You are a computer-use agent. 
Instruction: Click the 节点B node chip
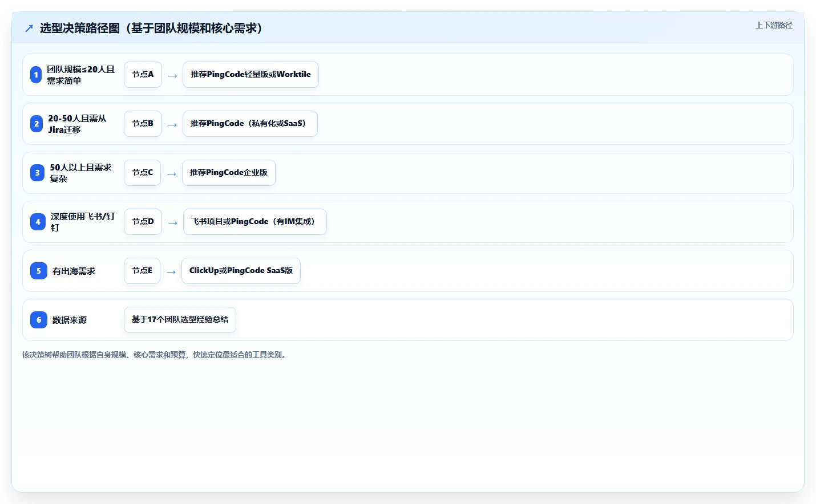(143, 124)
